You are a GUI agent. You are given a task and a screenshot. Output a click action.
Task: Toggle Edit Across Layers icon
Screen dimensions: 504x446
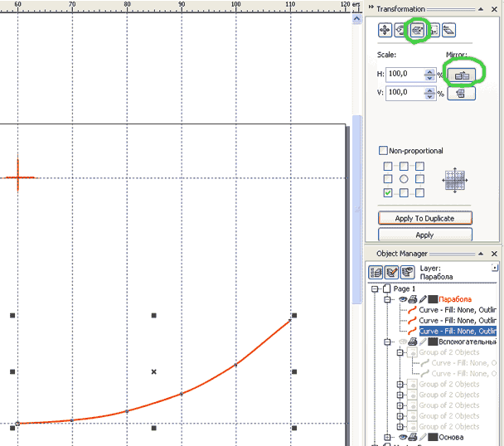pos(391,271)
